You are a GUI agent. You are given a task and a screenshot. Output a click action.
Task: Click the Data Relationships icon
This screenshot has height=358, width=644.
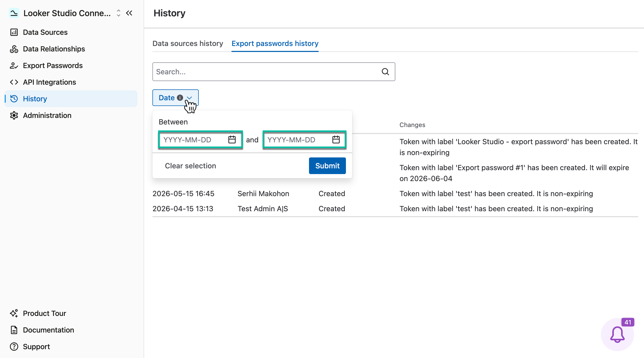[x=14, y=49]
